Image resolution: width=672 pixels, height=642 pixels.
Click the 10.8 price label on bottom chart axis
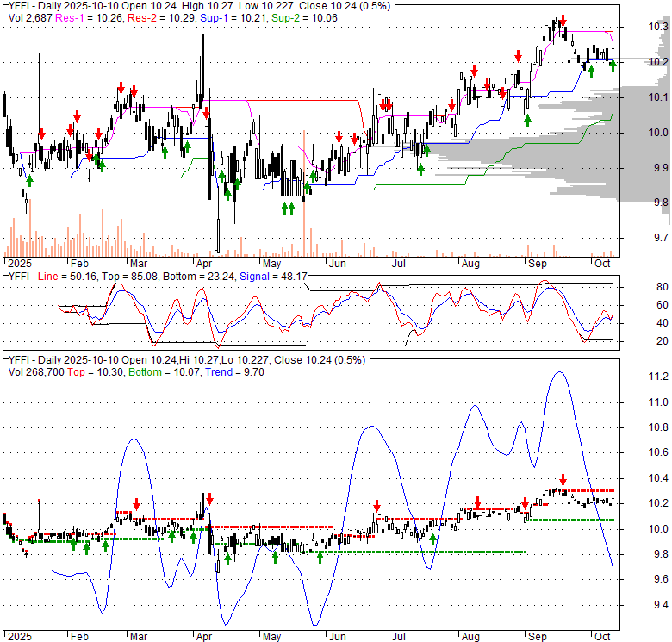click(658, 427)
